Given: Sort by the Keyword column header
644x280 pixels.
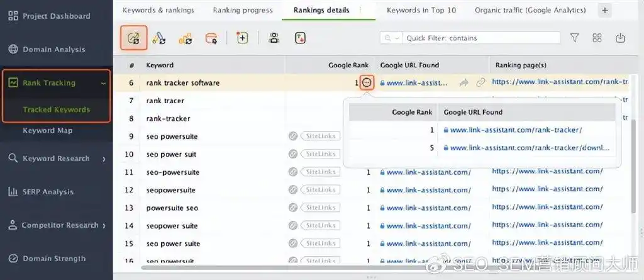Looking at the screenshot, I should pos(160,65).
